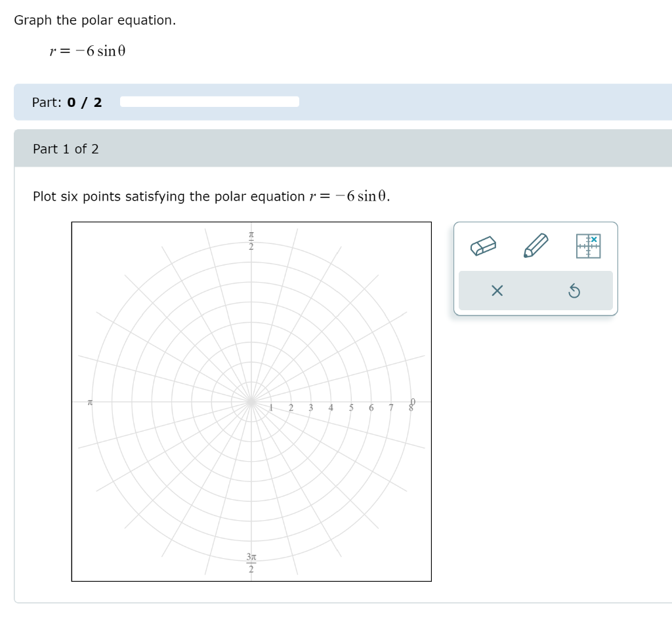Click the 3π/2 axis label
Screen dimensions: 672x627
tap(250, 563)
